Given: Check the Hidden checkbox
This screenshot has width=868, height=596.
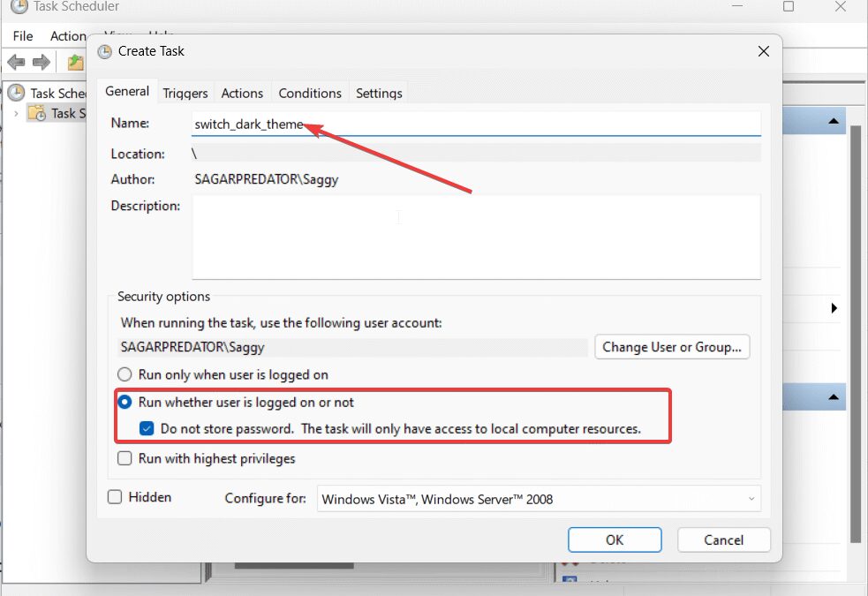Looking at the screenshot, I should [114, 497].
